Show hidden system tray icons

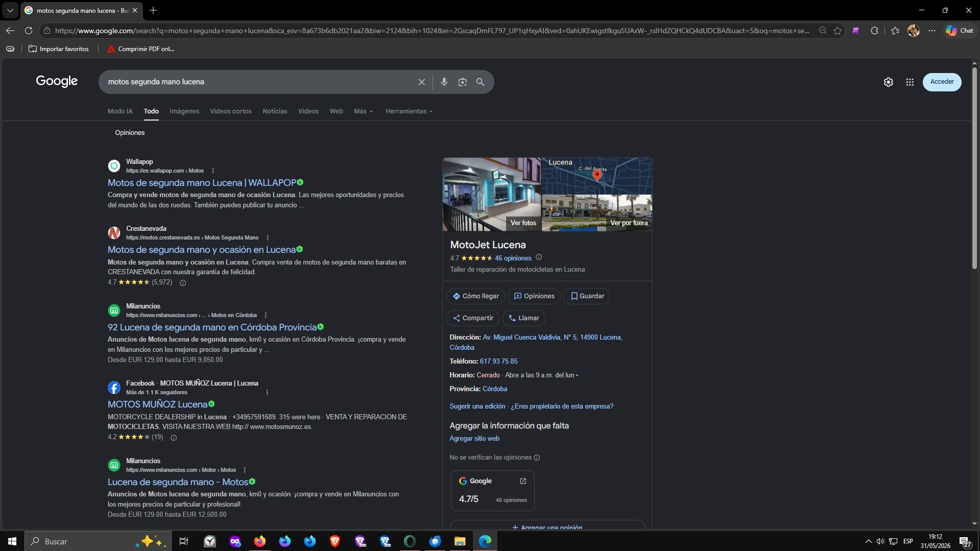[x=868, y=541]
